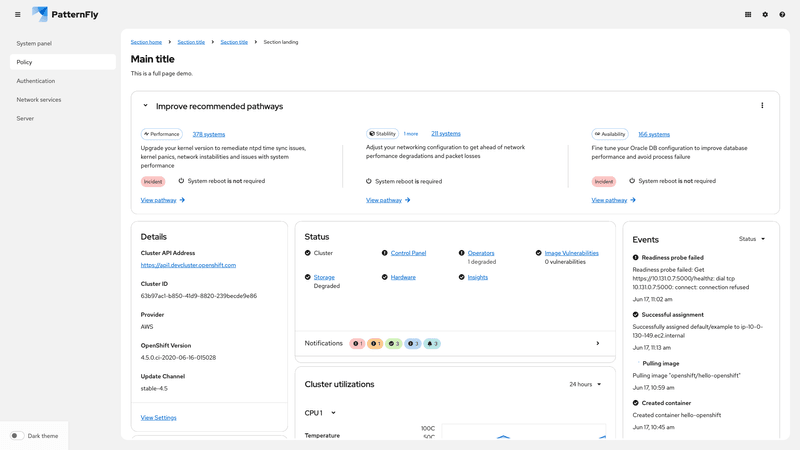Click the green success notification badge
800x450 pixels.
click(x=394, y=344)
